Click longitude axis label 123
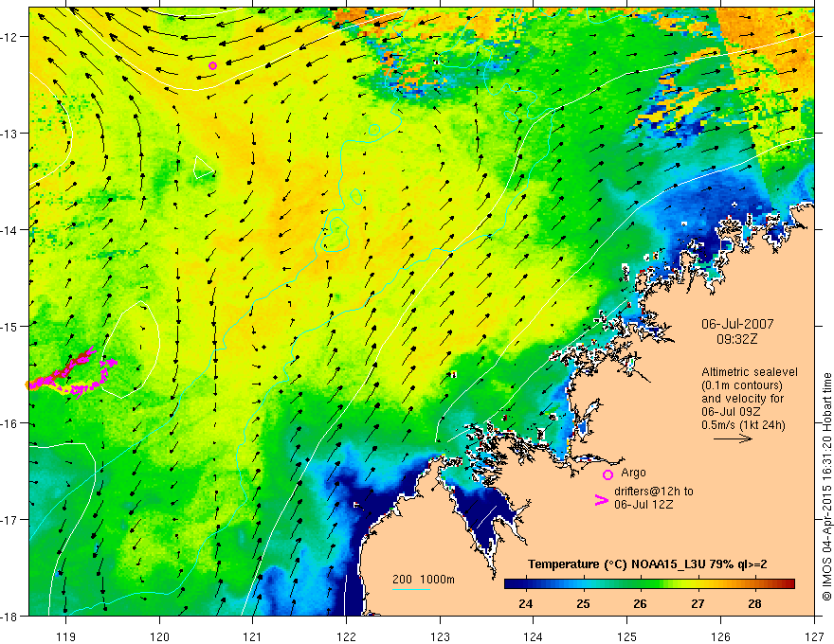The image size is (834, 644). [x=440, y=636]
